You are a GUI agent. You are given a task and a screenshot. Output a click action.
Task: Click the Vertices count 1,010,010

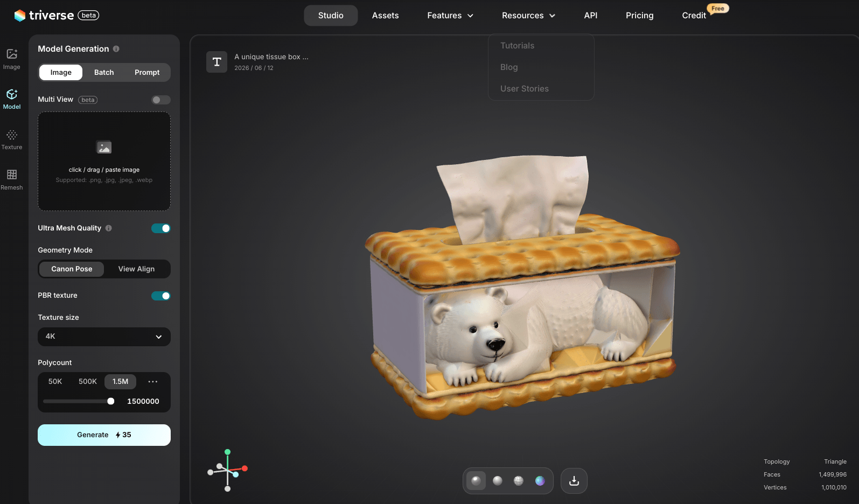834,488
